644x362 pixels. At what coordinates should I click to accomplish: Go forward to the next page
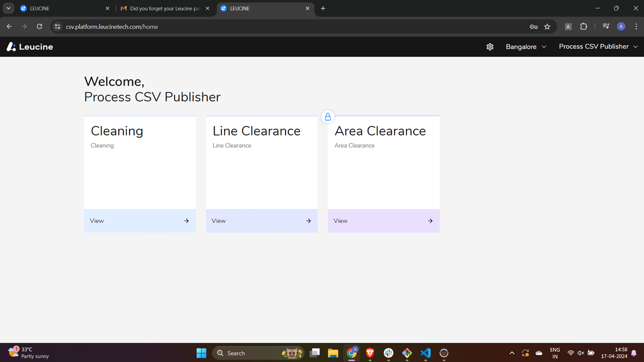tap(24, 26)
